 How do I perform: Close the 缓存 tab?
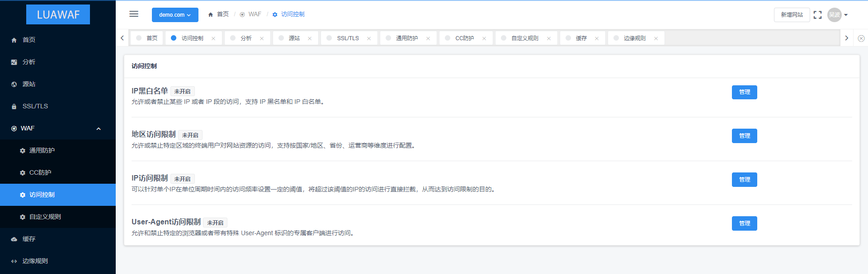point(597,38)
